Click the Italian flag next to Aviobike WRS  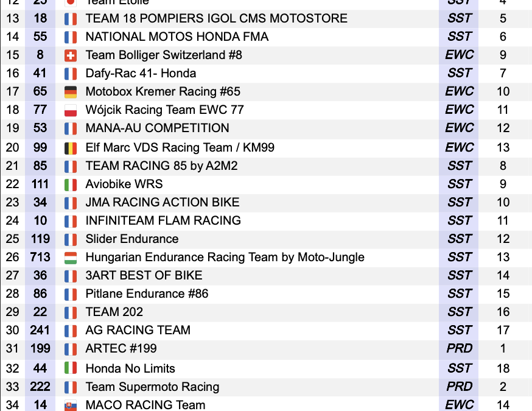[x=71, y=184]
